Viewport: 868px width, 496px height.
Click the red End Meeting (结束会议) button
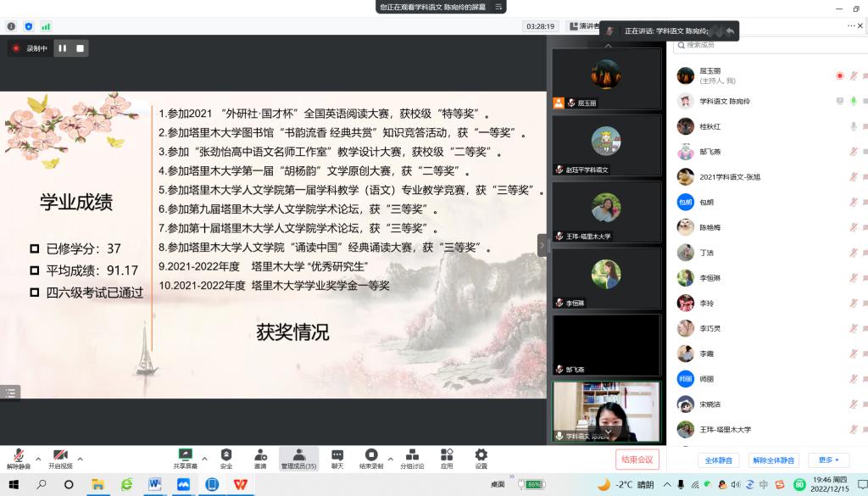click(x=637, y=460)
